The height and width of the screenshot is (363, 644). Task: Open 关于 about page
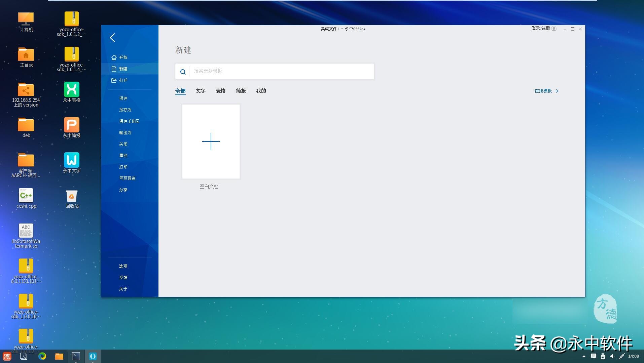tap(123, 289)
